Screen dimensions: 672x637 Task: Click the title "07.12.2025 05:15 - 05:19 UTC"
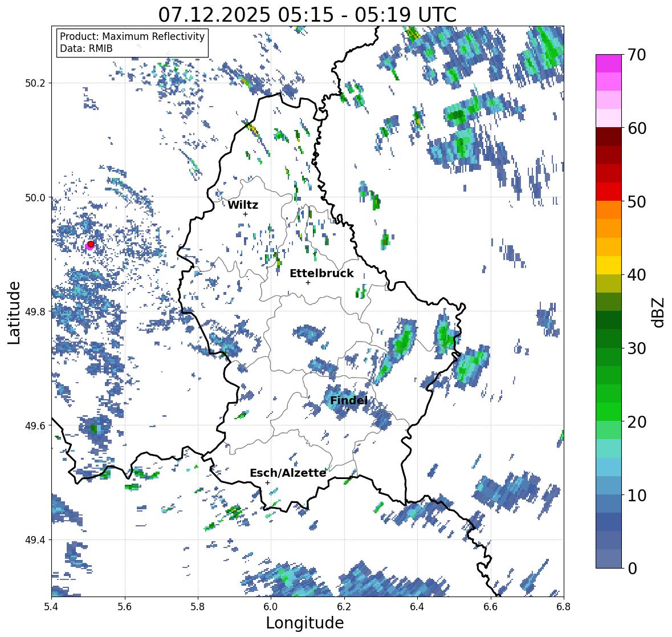[x=307, y=15]
